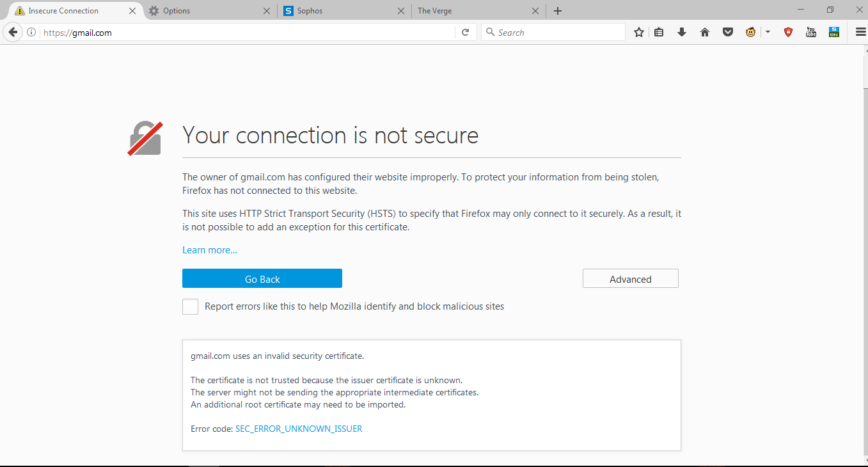The width and height of the screenshot is (868, 467).
Task: Close the Insecure Connection tab
Action: (x=132, y=11)
